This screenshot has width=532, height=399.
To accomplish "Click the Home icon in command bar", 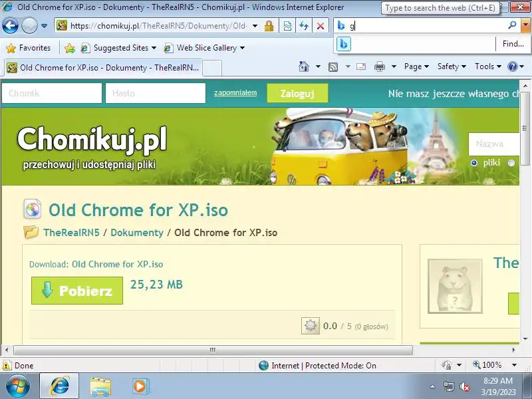I will tap(304, 66).
